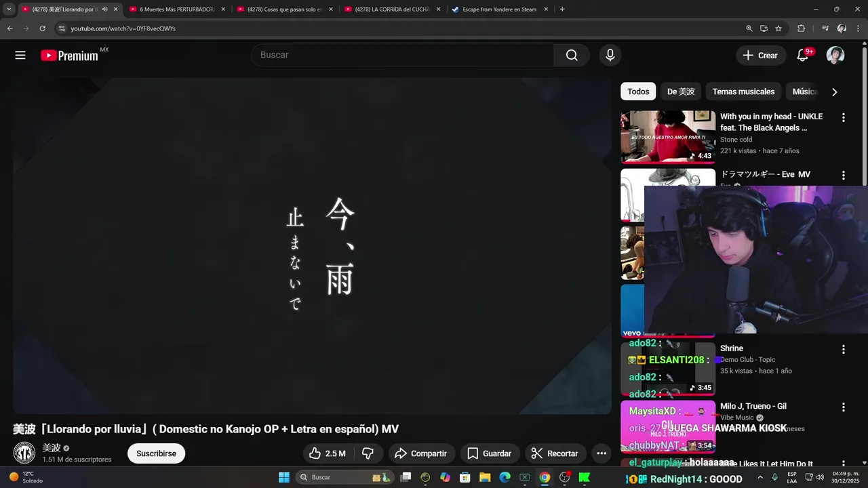Open the Windows Start menu
This screenshot has width=868, height=488.
click(x=284, y=477)
